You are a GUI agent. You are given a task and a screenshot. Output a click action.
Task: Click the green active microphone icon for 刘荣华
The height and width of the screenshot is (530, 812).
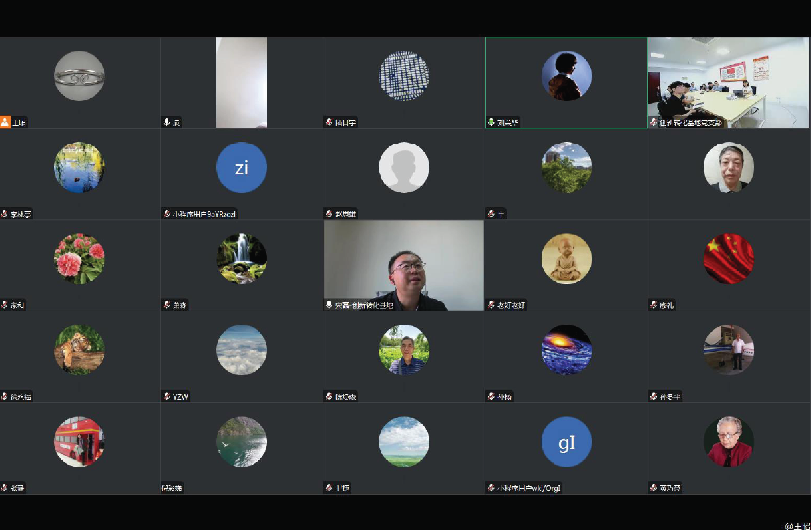491,122
